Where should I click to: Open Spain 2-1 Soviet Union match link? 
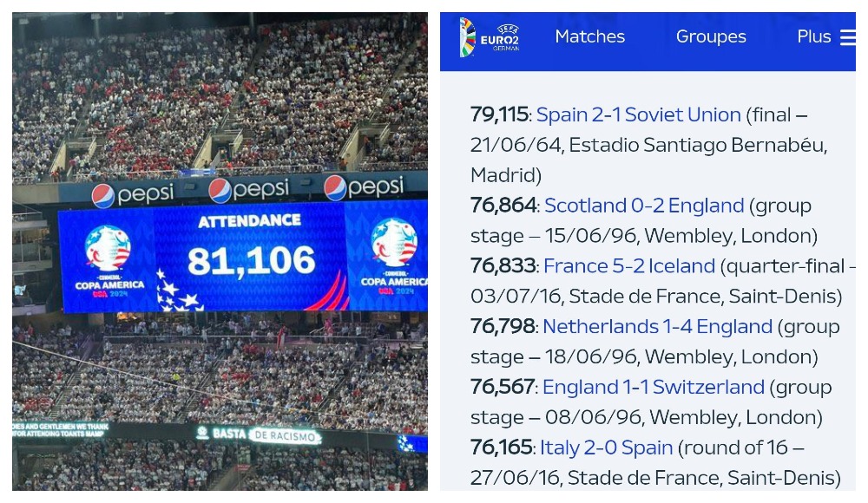click(638, 114)
